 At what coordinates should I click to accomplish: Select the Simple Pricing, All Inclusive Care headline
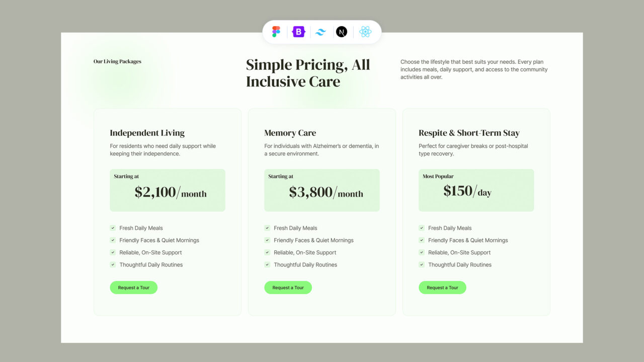point(307,72)
